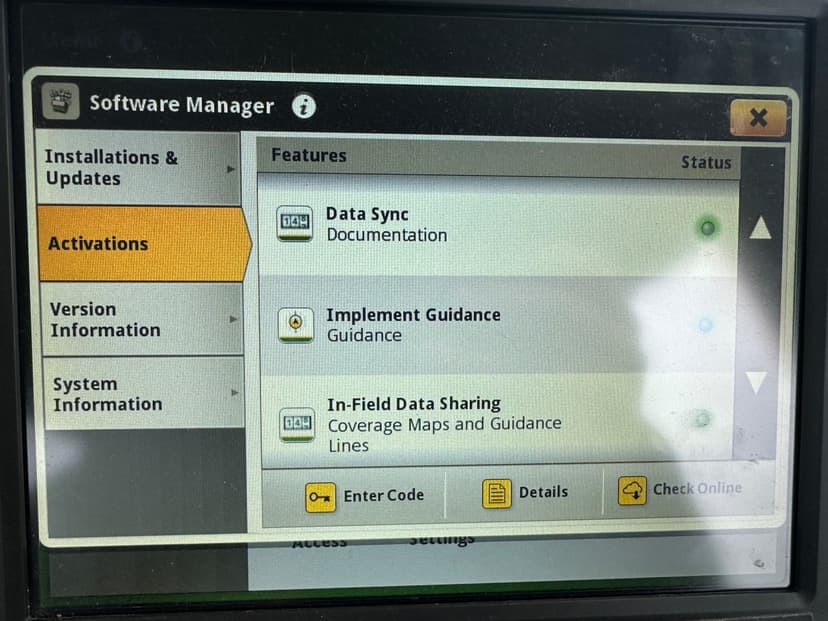The height and width of the screenshot is (621, 828).
Task: Open the Software Manager info icon
Action: click(x=304, y=105)
